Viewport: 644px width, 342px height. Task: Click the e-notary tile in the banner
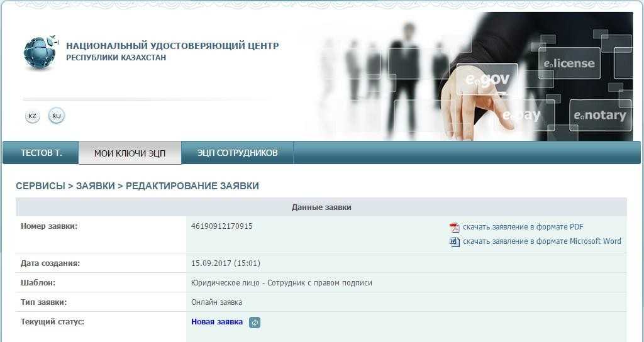coord(600,116)
